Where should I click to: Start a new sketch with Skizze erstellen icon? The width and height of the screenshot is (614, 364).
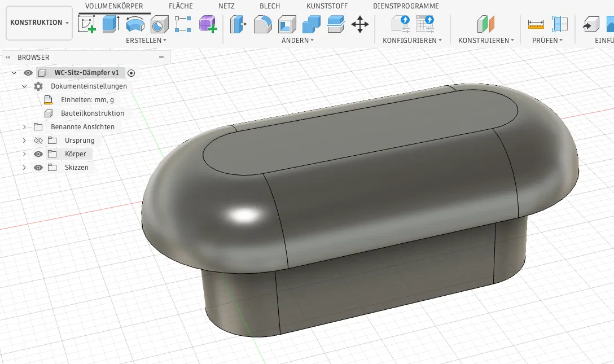click(x=87, y=24)
